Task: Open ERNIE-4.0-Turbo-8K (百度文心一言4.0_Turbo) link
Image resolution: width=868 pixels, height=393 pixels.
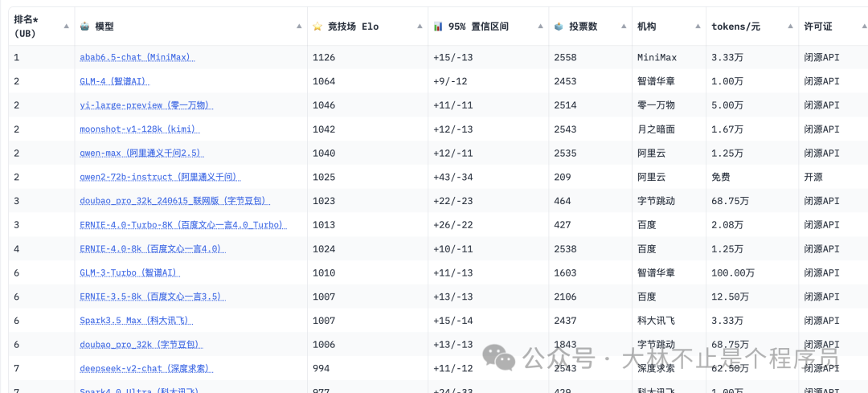Action: [x=183, y=225]
